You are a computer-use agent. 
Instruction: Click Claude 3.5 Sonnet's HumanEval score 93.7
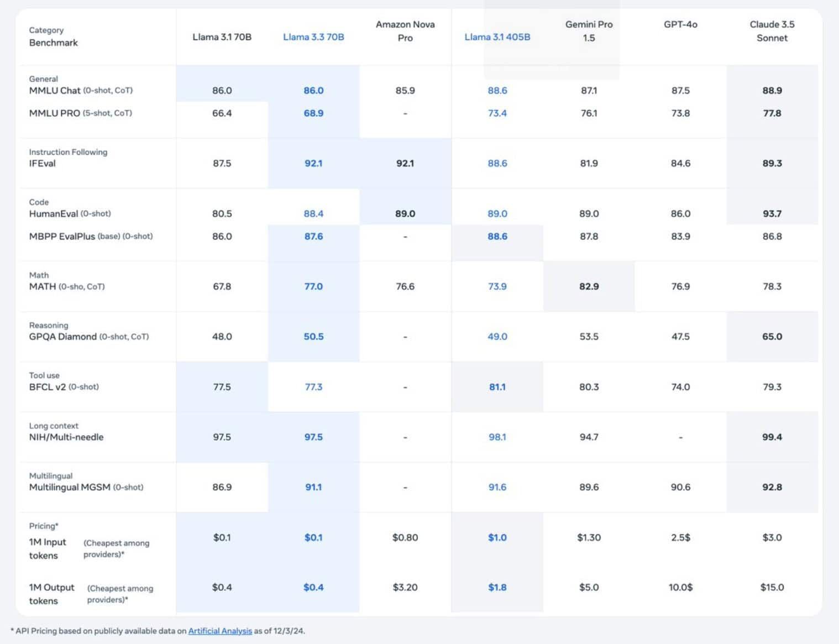point(772,214)
